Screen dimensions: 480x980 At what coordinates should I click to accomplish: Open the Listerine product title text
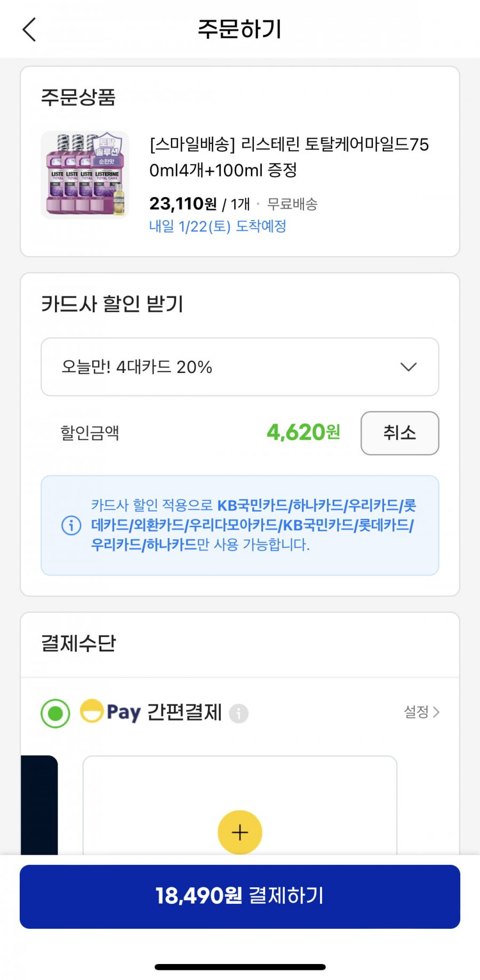[289, 157]
